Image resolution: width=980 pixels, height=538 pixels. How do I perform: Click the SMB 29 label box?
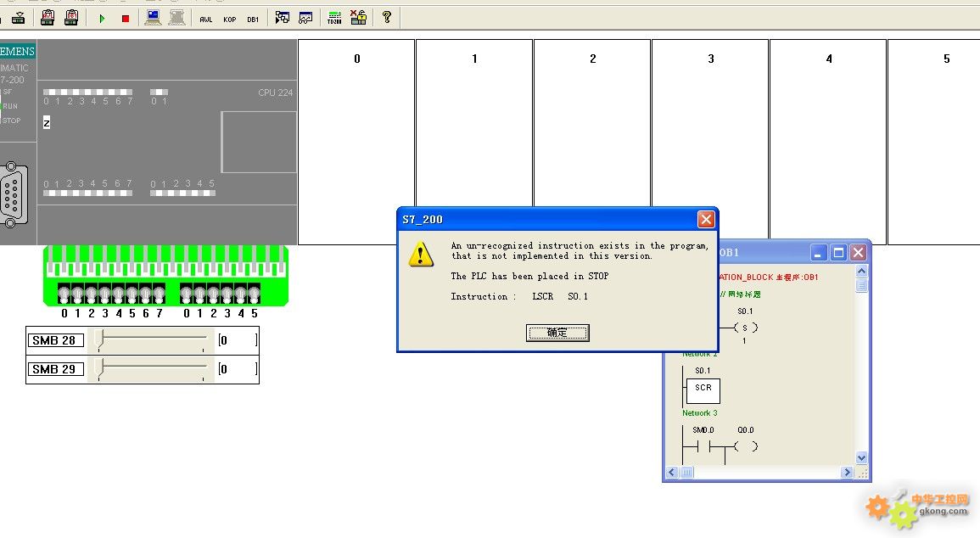55,368
